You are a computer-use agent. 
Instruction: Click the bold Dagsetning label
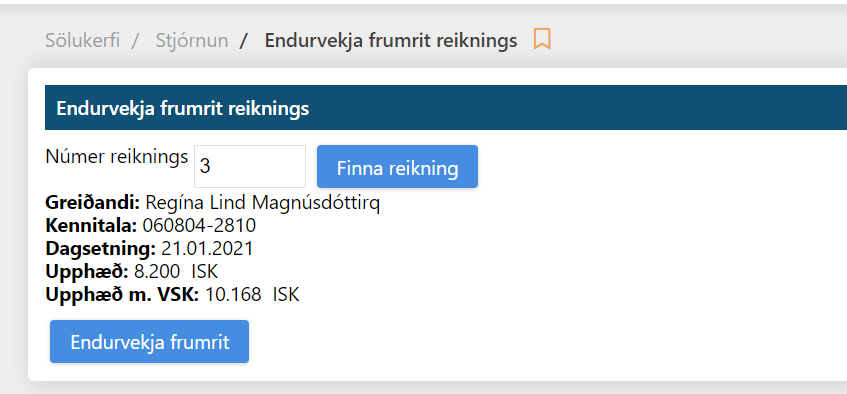point(100,249)
